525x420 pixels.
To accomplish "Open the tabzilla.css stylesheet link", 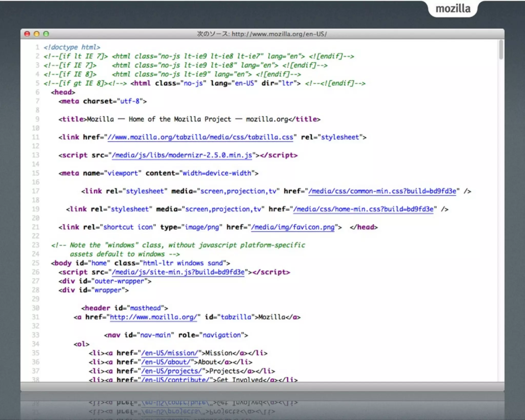I will [x=200, y=137].
